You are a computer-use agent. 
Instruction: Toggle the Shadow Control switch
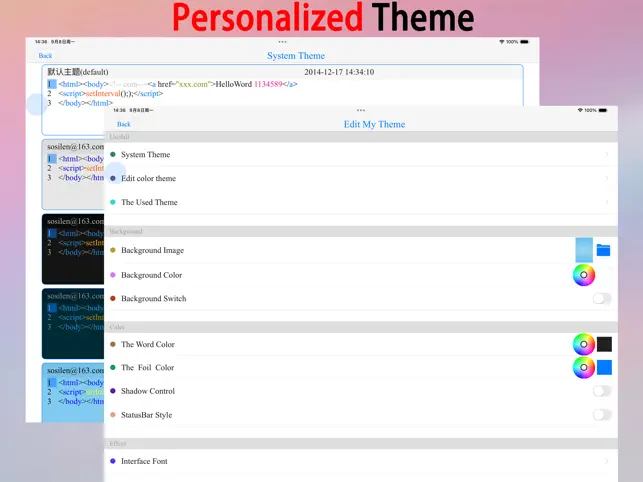(602, 391)
